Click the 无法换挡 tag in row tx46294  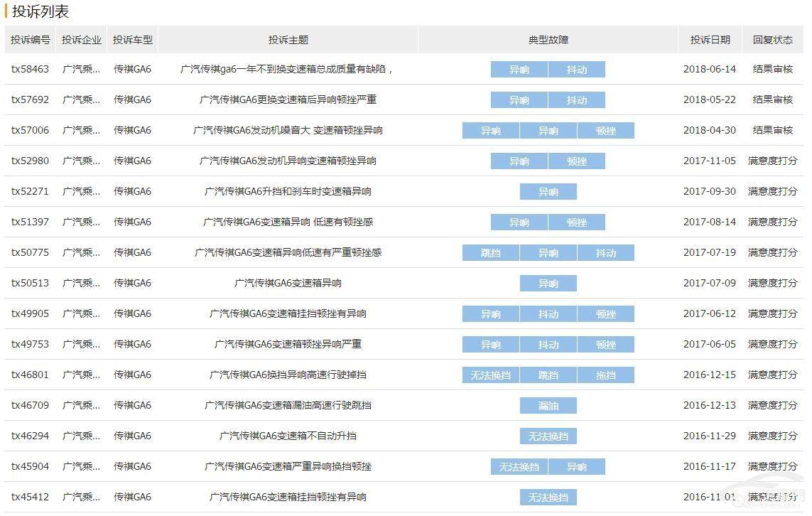(548, 436)
